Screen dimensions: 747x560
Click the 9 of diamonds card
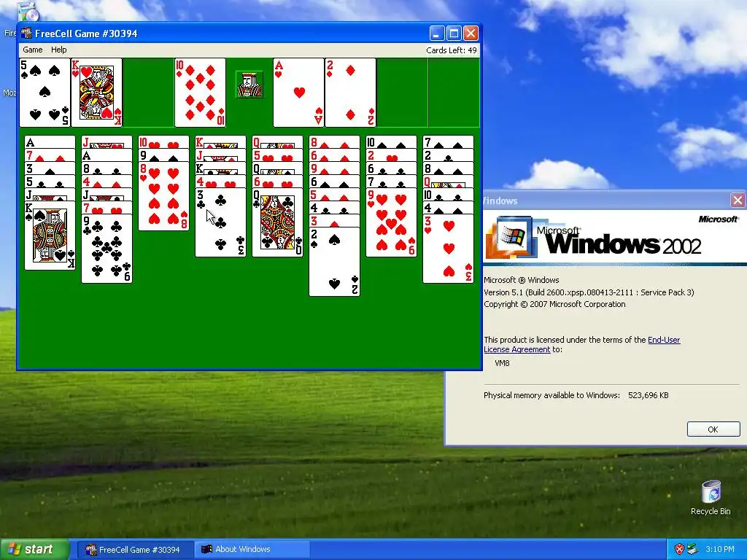pyautogui.click(x=334, y=168)
